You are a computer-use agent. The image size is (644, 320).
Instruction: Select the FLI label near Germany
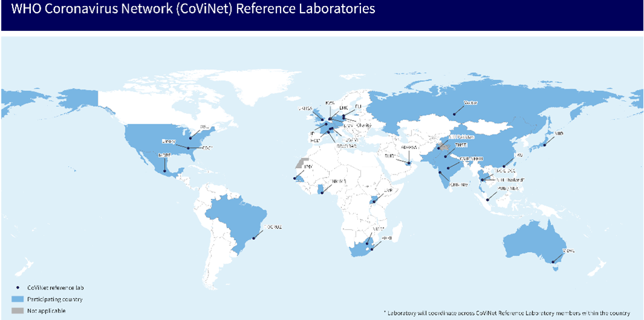(x=357, y=105)
